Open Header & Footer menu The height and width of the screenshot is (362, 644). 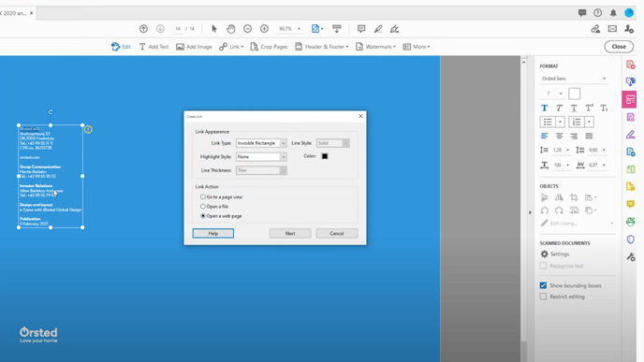(x=322, y=47)
